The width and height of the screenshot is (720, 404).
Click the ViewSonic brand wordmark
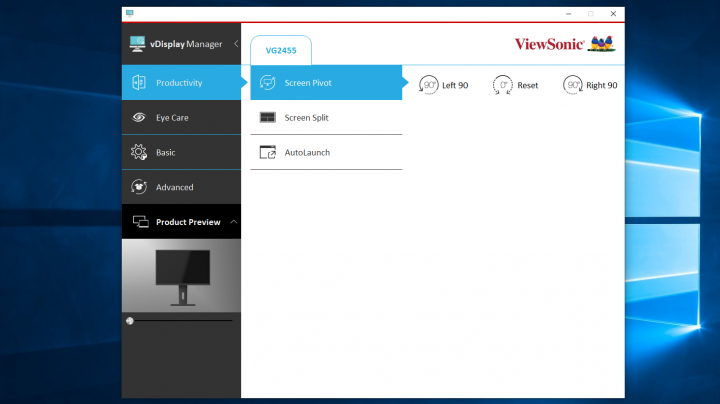pos(549,44)
